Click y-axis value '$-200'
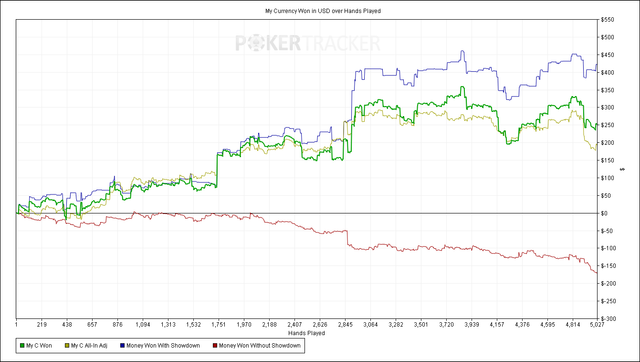Image resolution: width=640 pixels, height=362 pixels. [608, 283]
